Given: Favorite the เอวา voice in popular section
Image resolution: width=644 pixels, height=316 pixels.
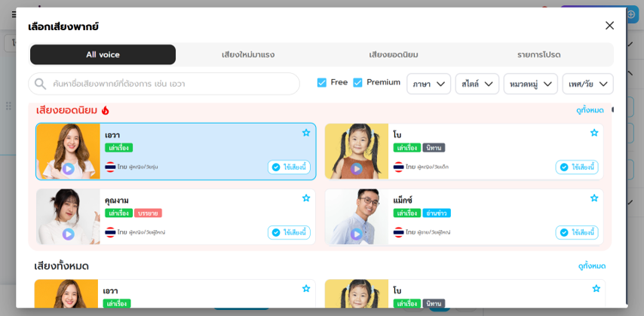Looking at the screenshot, I should (x=306, y=133).
